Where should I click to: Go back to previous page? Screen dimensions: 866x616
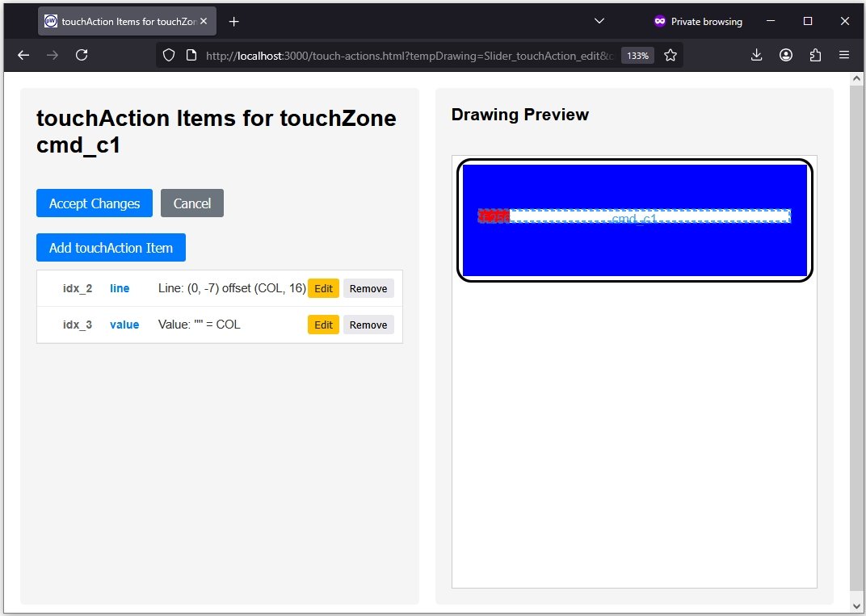pos(23,55)
